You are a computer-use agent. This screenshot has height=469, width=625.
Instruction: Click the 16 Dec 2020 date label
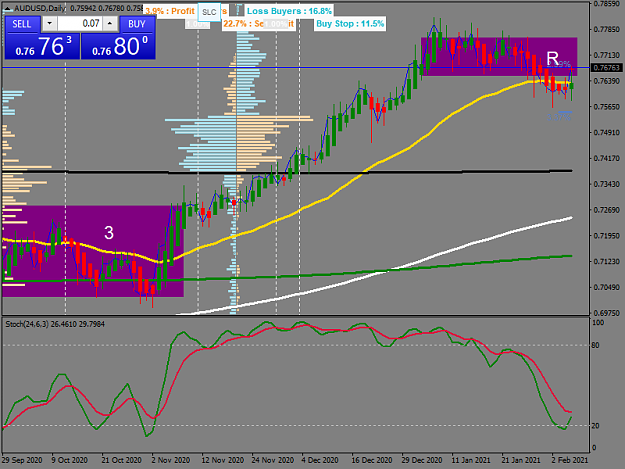[x=371, y=460]
